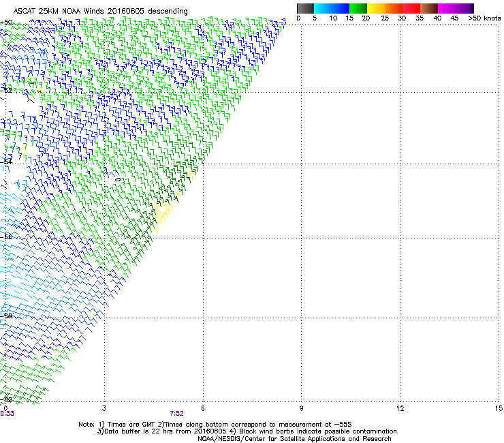Click the longitude label '9'
Screen dimensions: 504x443
[301, 408]
